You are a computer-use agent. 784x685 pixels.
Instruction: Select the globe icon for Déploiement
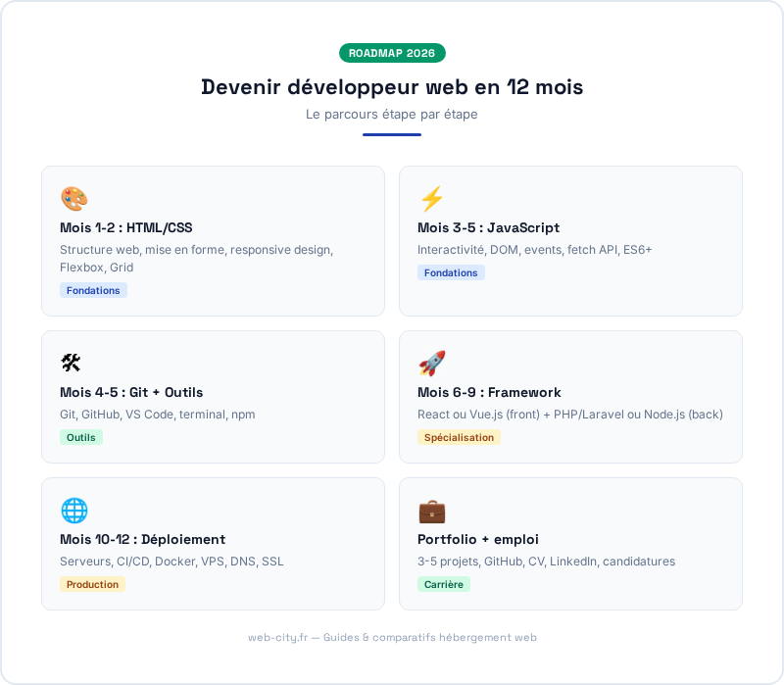(x=73, y=510)
